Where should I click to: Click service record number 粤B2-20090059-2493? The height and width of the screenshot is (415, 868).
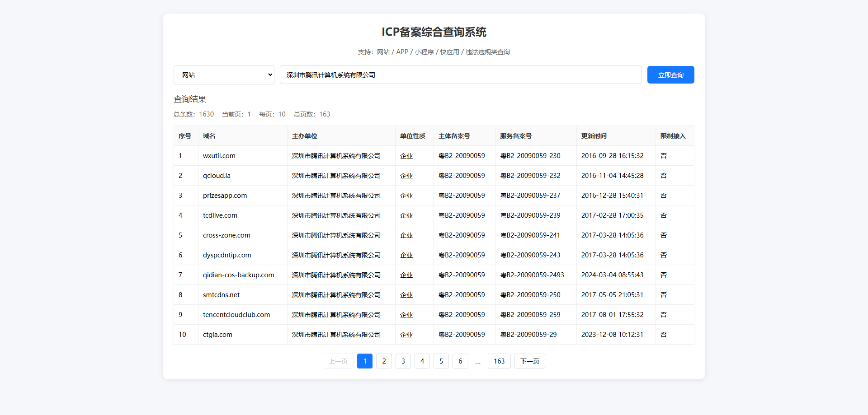[x=532, y=275]
